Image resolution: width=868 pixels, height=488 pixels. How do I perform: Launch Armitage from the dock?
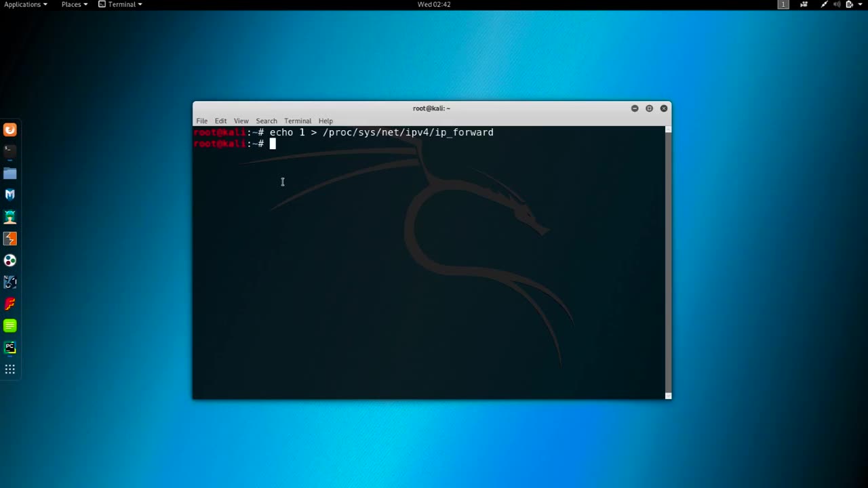click(9, 217)
